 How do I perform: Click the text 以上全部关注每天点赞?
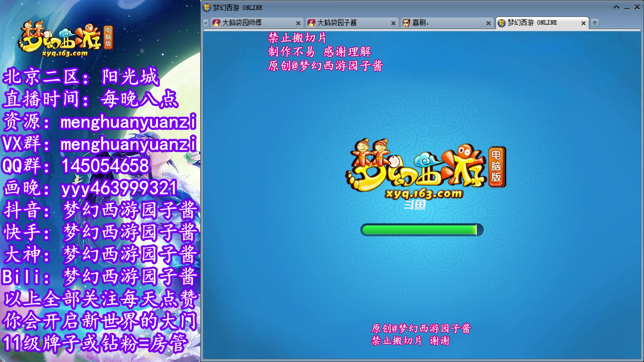[x=101, y=299]
